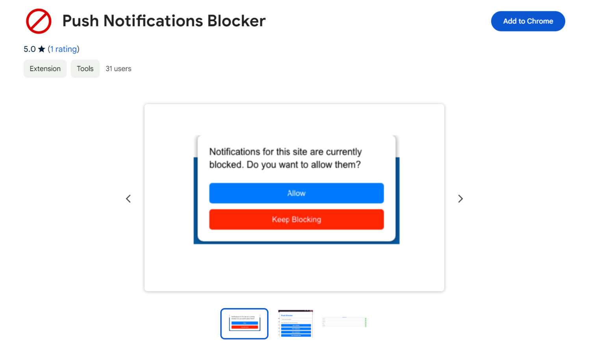Click the red Keep Blocking button in the preview
Viewport: 605px width, 364px height.
click(x=296, y=219)
